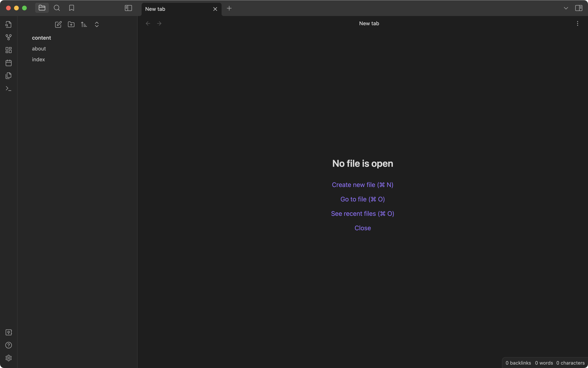The image size is (588, 368).
Task: Click Go to file link
Action: pyautogui.click(x=362, y=199)
